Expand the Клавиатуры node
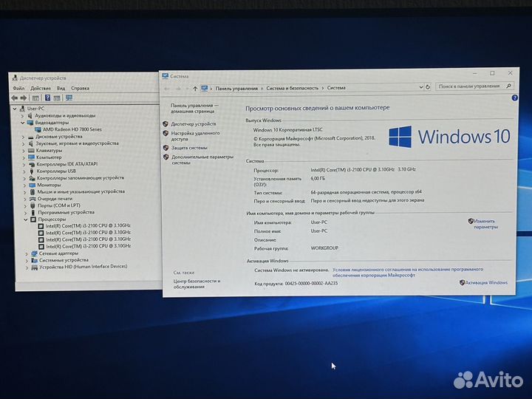Viewport: 532px width, 399px height. [24, 151]
